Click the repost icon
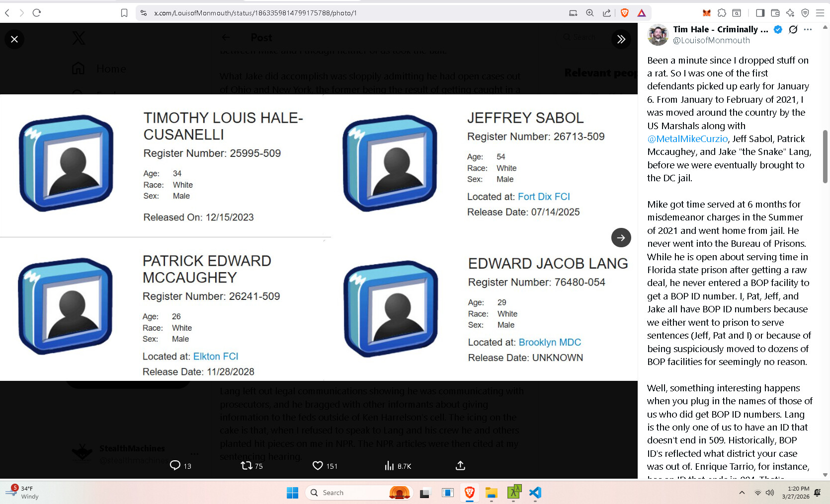This screenshot has width=830, height=504. click(x=247, y=466)
